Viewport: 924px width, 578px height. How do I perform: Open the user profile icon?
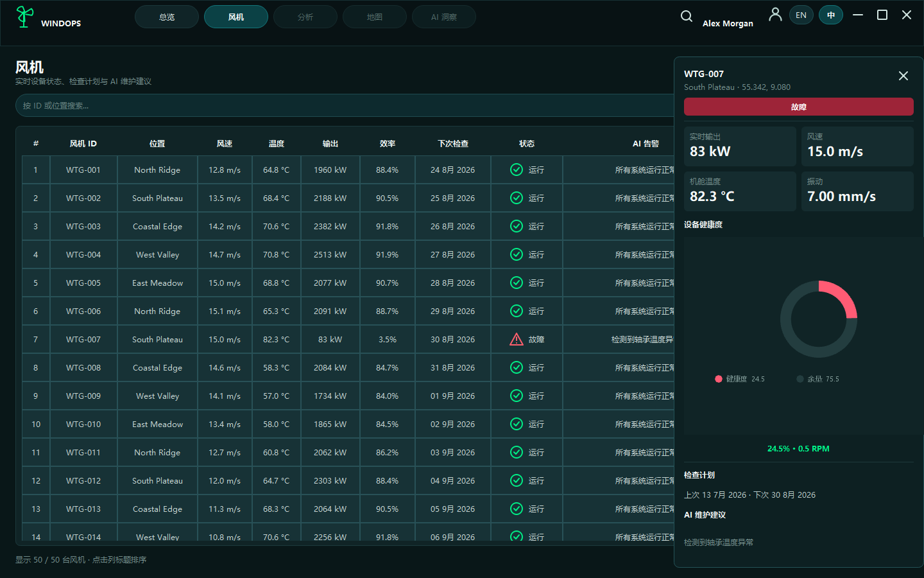click(775, 14)
